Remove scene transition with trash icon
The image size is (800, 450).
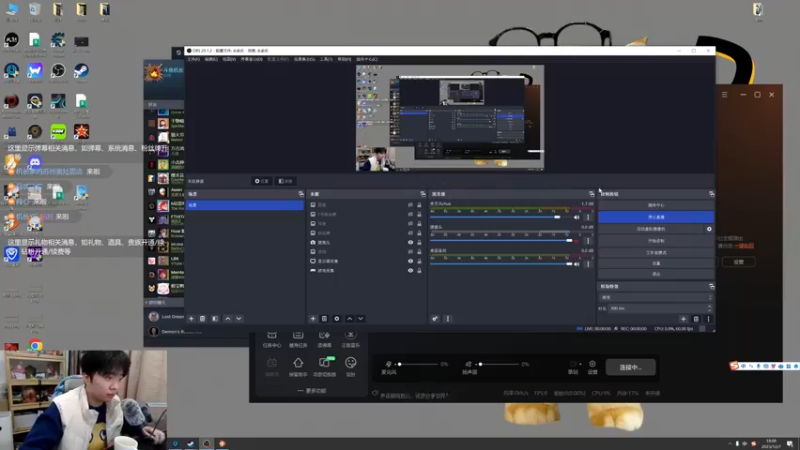(696, 319)
